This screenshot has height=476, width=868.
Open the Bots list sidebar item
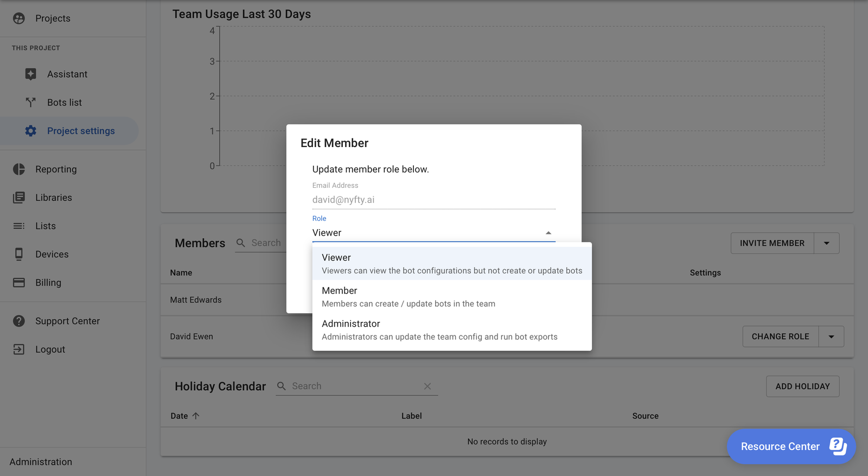69,103
